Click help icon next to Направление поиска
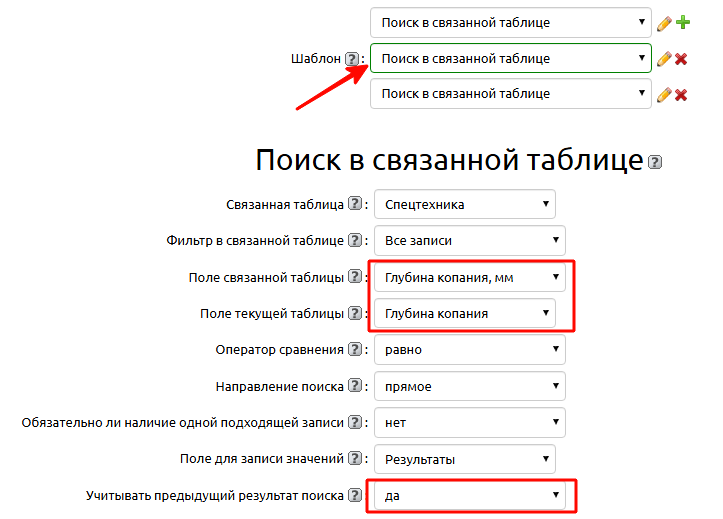The height and width of the screenshot is (519, 723). click(354, 386)
